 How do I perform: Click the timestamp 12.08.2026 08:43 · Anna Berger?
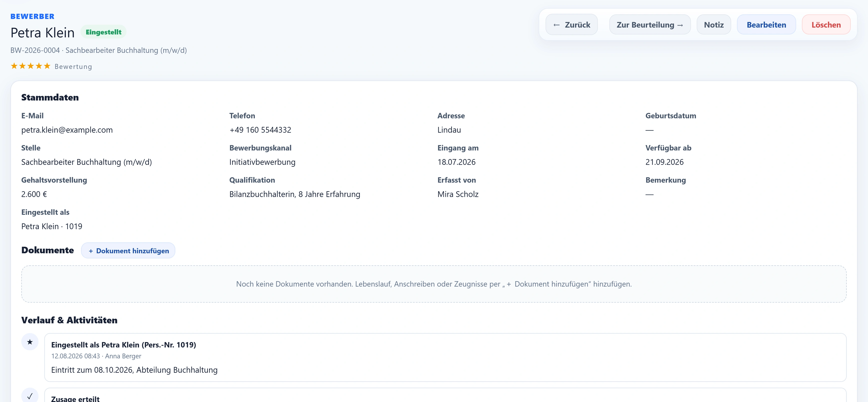tap(96, 356)
